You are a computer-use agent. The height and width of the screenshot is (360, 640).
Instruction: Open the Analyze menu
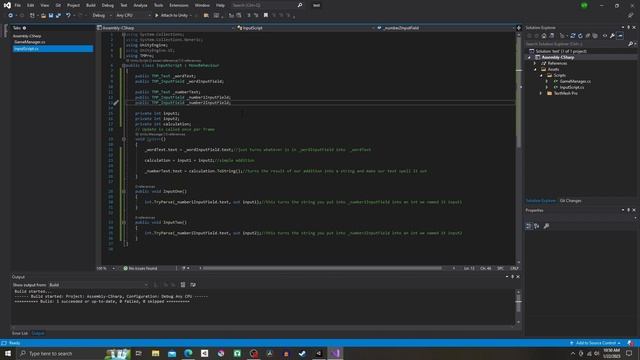click(x=140, y=5)
